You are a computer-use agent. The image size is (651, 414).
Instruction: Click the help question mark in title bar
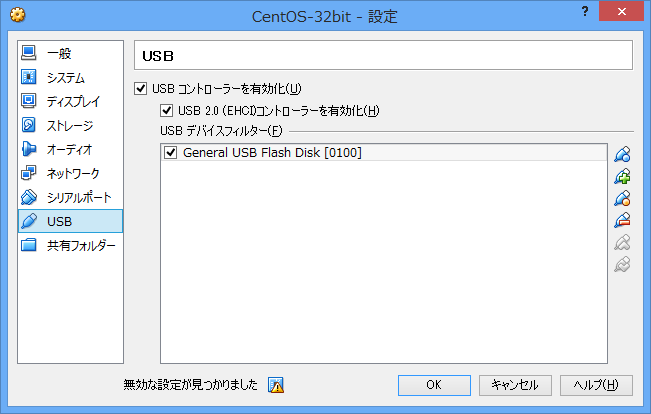(x=585, y=11)
